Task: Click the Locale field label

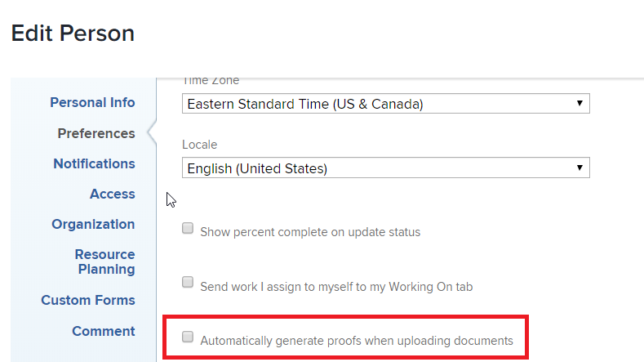Action: coord(199,145)
